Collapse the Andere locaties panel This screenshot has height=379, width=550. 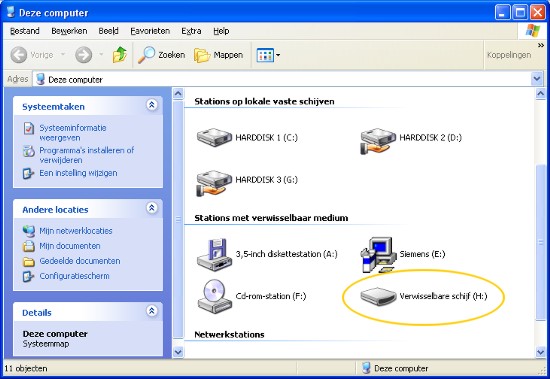click(x=152, y=208)
